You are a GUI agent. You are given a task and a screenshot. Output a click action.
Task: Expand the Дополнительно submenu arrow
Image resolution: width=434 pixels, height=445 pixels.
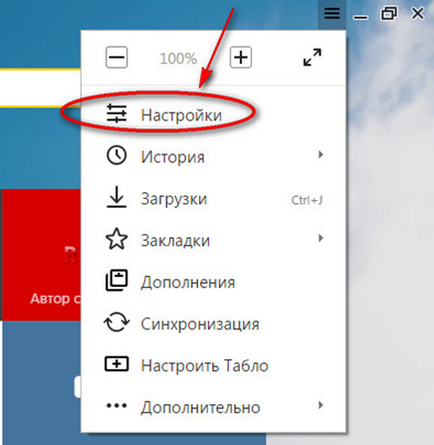point(321,405)
